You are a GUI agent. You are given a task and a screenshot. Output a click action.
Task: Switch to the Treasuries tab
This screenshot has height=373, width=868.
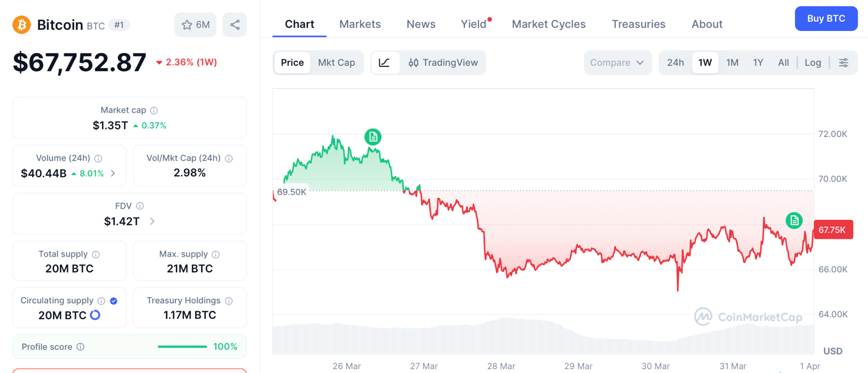638,24
